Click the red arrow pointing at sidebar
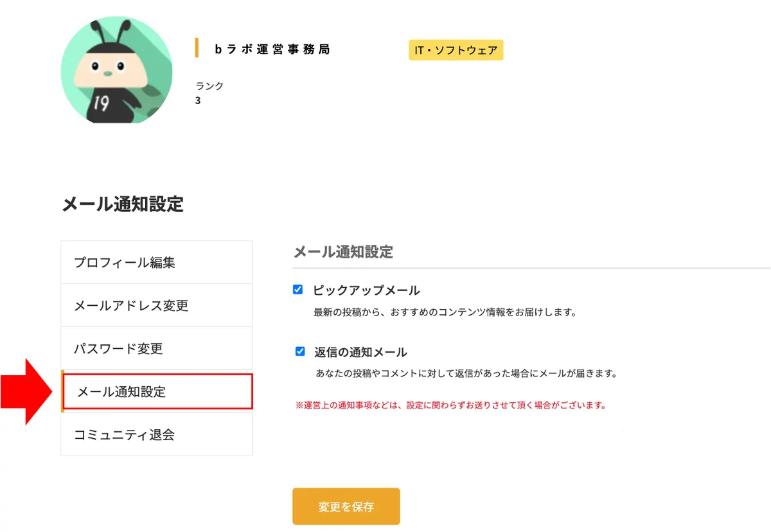771x532 pixels. 26,391
